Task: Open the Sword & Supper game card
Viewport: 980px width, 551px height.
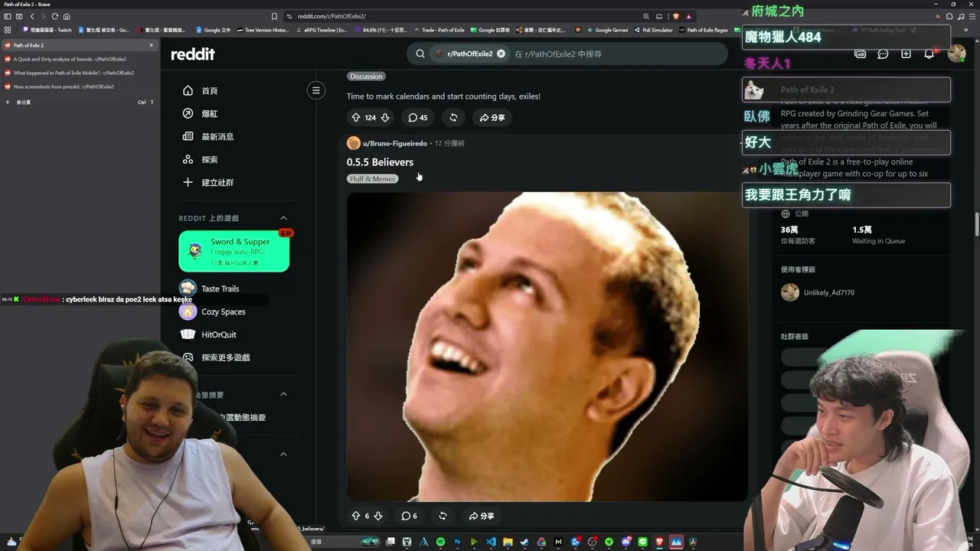Action: point(234,251)
